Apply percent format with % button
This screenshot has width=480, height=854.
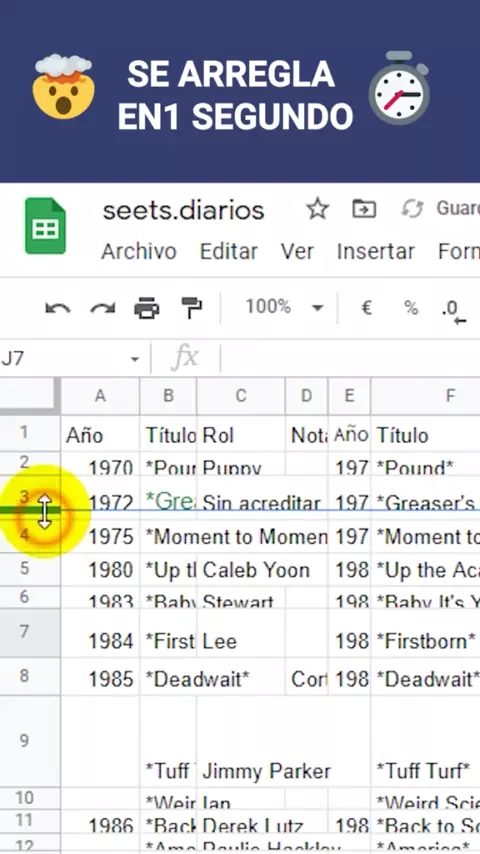(x=411, y=308)
